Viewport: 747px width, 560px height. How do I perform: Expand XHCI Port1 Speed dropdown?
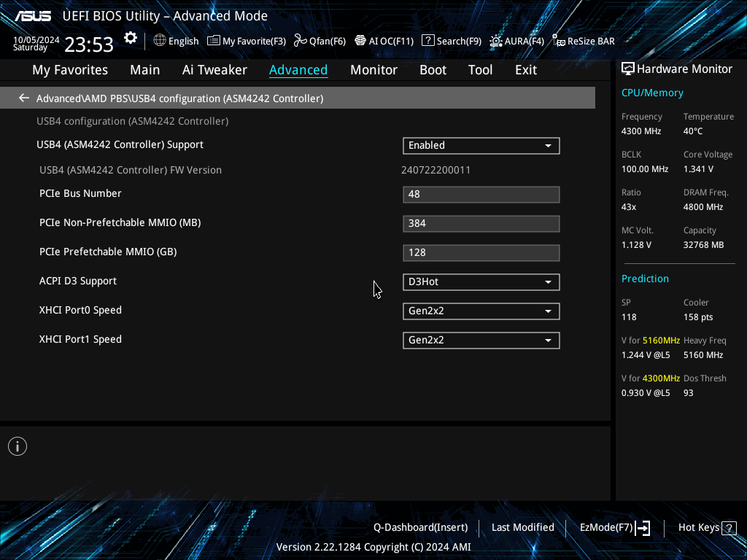click(481, 340)
